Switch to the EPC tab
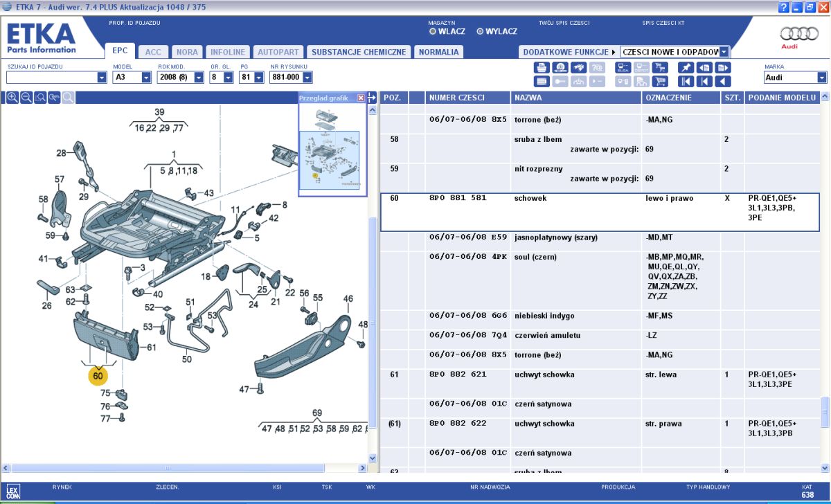The width and height of the screenshot is (831, 504). pos(120,51)
